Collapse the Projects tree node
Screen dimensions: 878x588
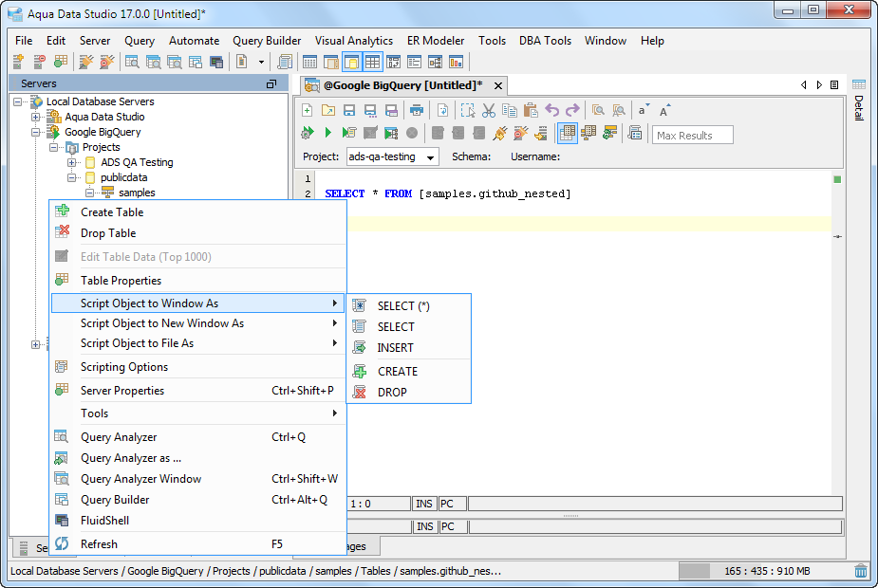point(54,147)
